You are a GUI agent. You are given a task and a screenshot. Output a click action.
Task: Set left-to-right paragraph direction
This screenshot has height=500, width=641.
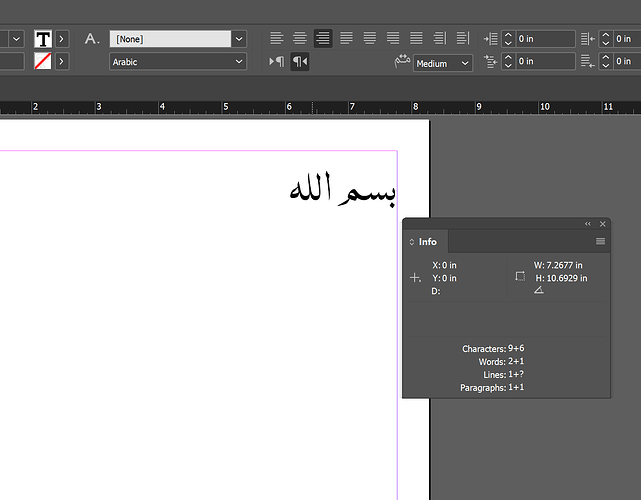click(277, 62)
